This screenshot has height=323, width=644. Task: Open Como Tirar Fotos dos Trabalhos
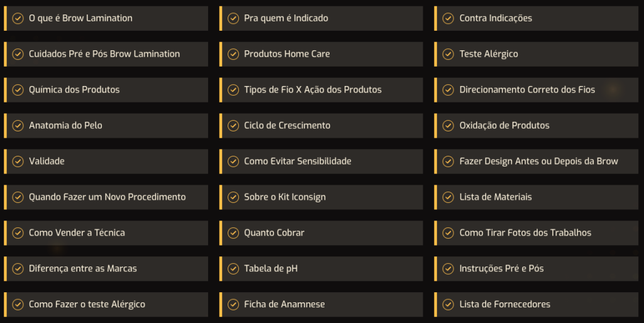(x=536, y=233)
